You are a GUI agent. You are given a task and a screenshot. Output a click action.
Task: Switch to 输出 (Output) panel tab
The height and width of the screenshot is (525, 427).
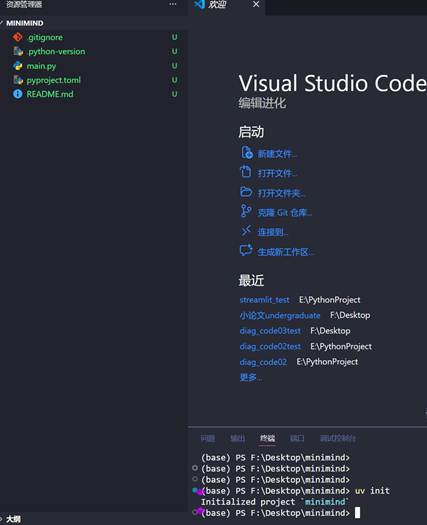click(237, 438)
